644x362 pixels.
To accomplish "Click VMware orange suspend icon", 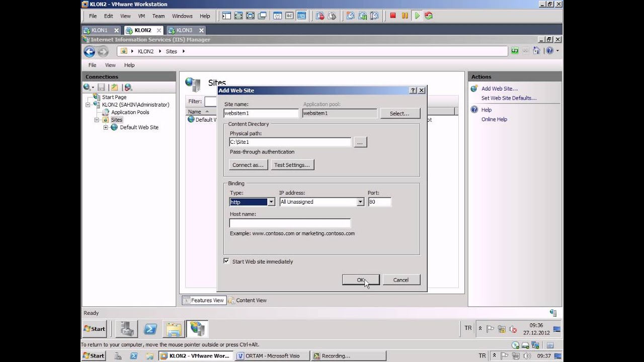I will pyautogui.click(x=405, y=16).
